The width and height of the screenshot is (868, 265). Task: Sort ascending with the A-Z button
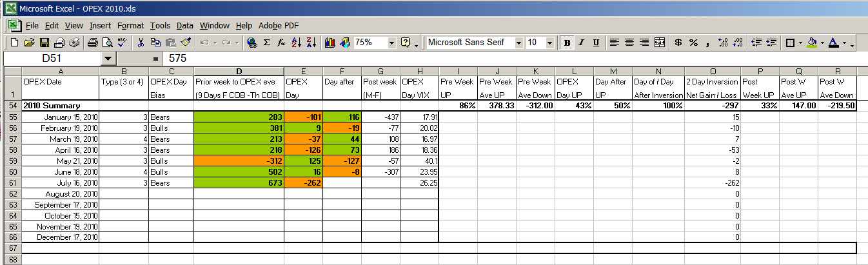coord(296,43)
